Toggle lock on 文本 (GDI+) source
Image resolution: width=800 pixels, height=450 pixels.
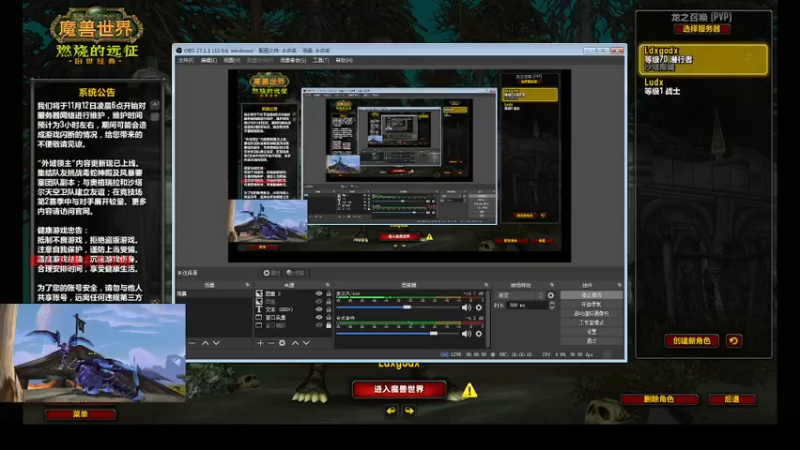329,309
